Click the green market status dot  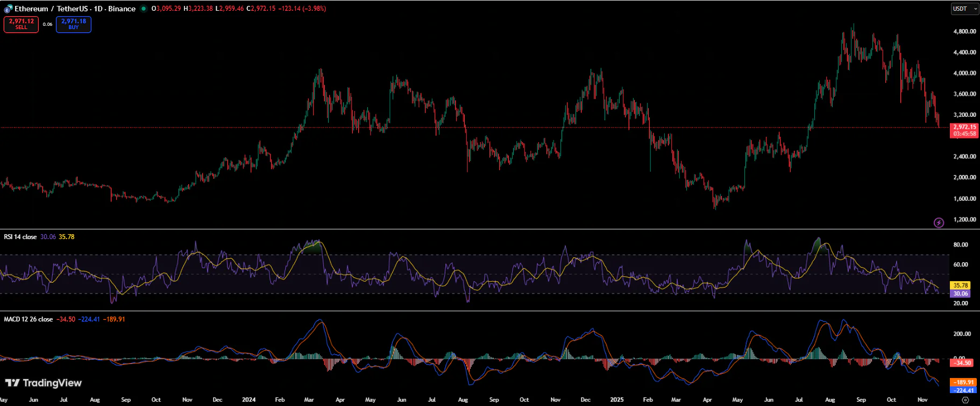pos(144,9)
